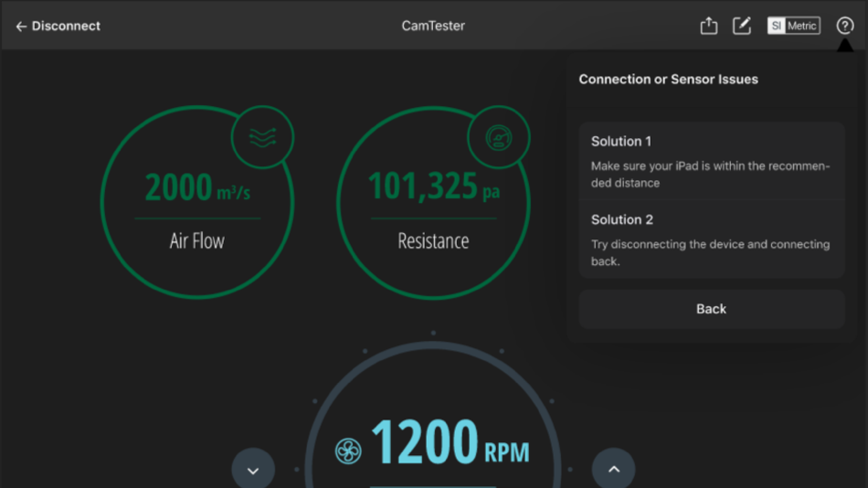
Task: Click the CamTester title
Action: (433, 26)
